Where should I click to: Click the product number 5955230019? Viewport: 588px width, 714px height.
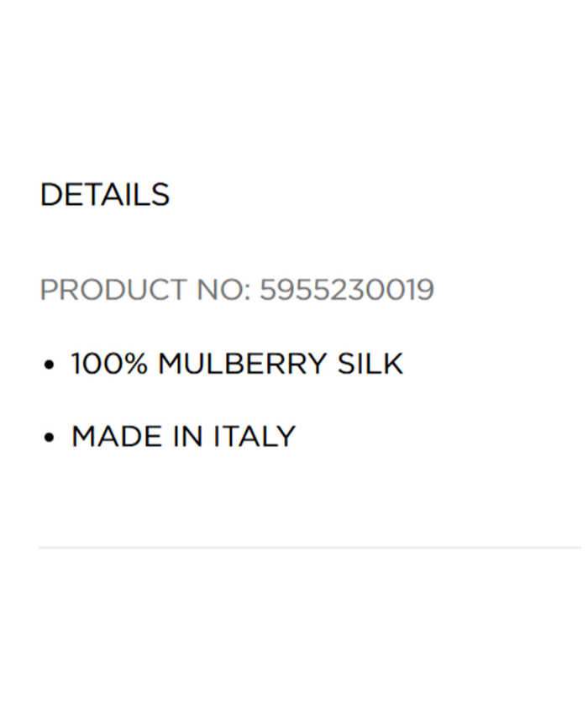click(x=346, y=290)
